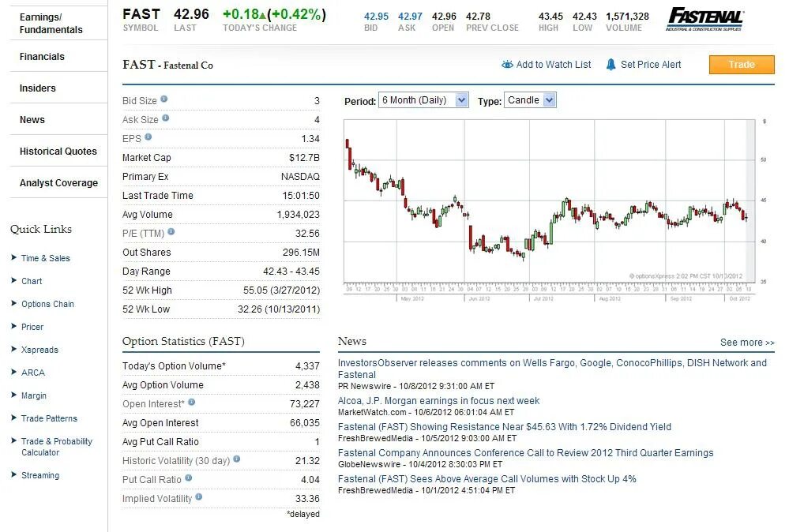Screen dimensions: 789x532
Task: Click the Fastenal company logo
Action: click(704, 19)
